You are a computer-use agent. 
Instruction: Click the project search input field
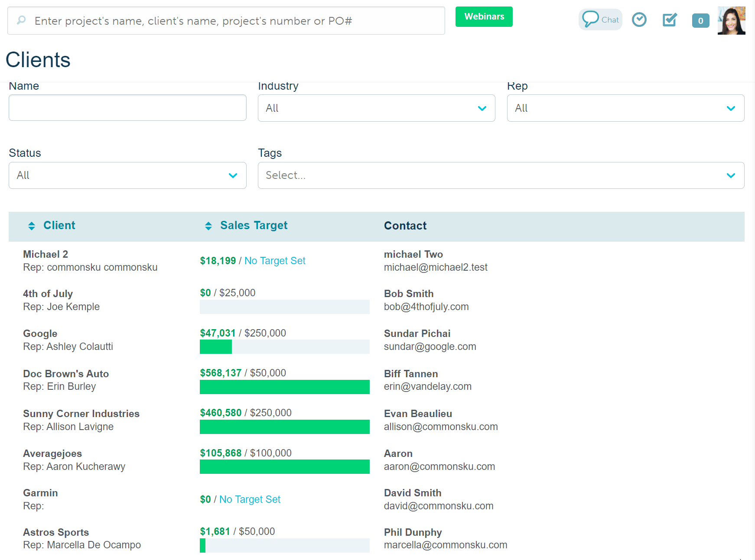coord(226,20)
